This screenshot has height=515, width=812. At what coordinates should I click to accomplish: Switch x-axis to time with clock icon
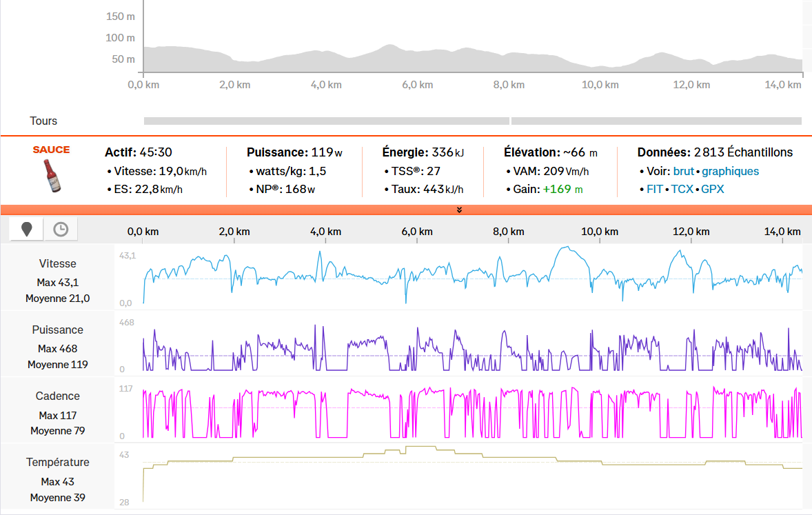coord(61,230)
